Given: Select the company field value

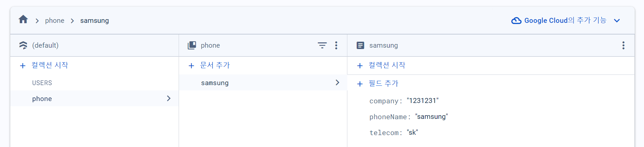Looking at the screenshot, I should click(x=423, y=101).
